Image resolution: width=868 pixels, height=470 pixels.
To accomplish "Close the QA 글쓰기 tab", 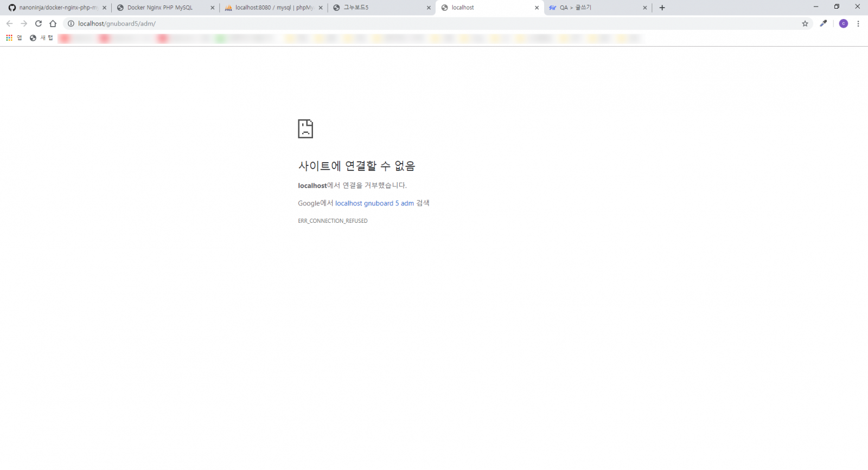I will [645, 8].
